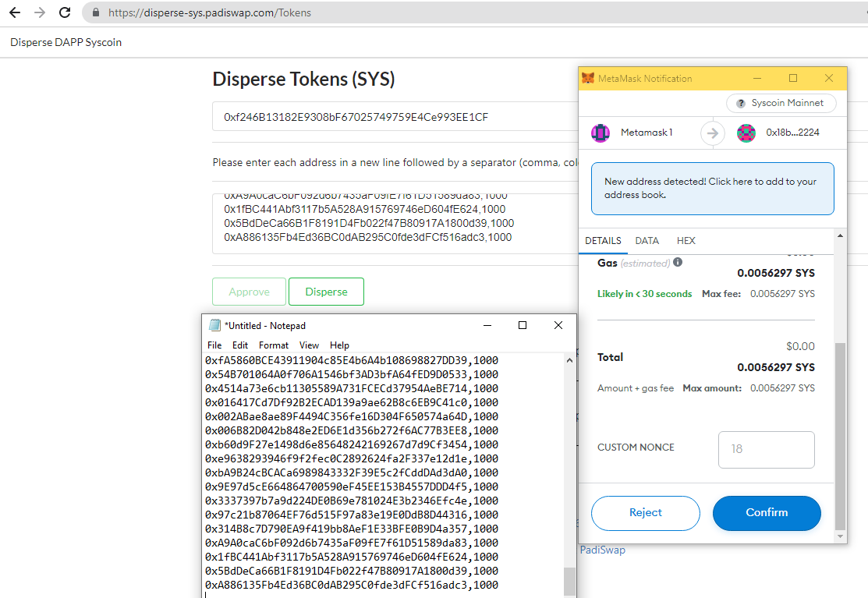Screen dimensions: 868x598
Task: Click the custom nonce input field
Action: coord(766,449)
